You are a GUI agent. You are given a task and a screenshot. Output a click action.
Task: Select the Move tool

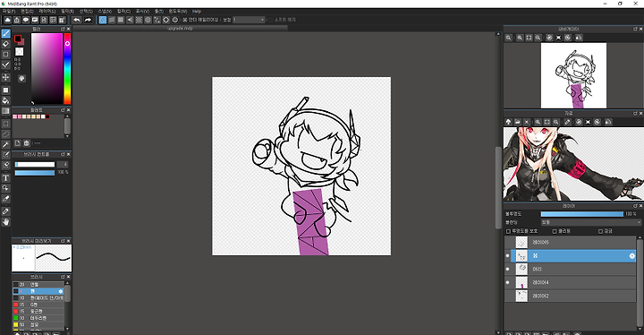pos(5,77)
